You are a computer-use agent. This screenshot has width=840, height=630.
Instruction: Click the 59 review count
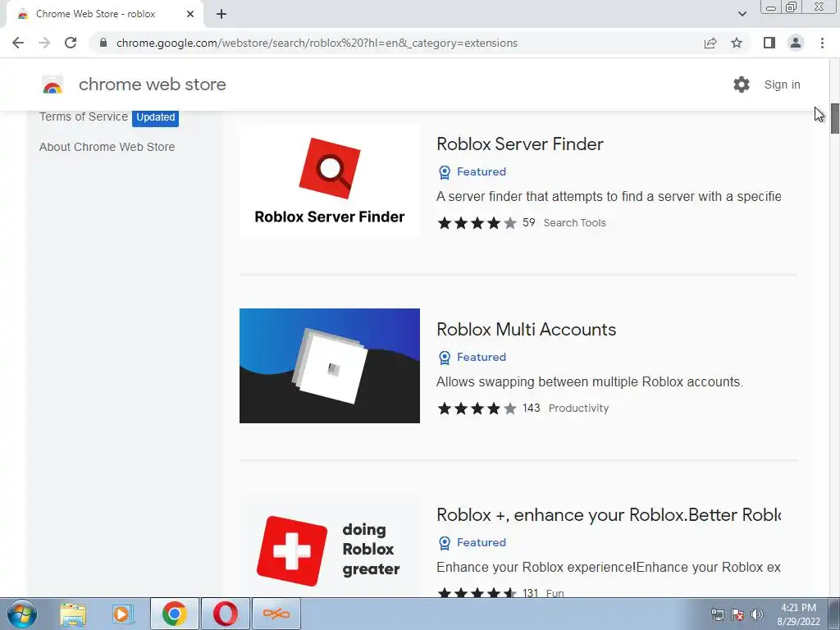529,223
